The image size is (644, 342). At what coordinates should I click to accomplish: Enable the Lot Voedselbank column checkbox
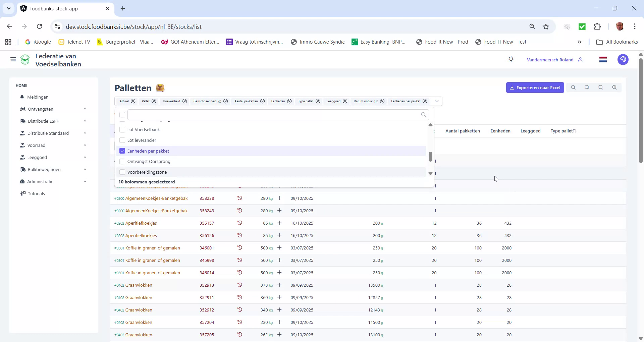point(122,129)
